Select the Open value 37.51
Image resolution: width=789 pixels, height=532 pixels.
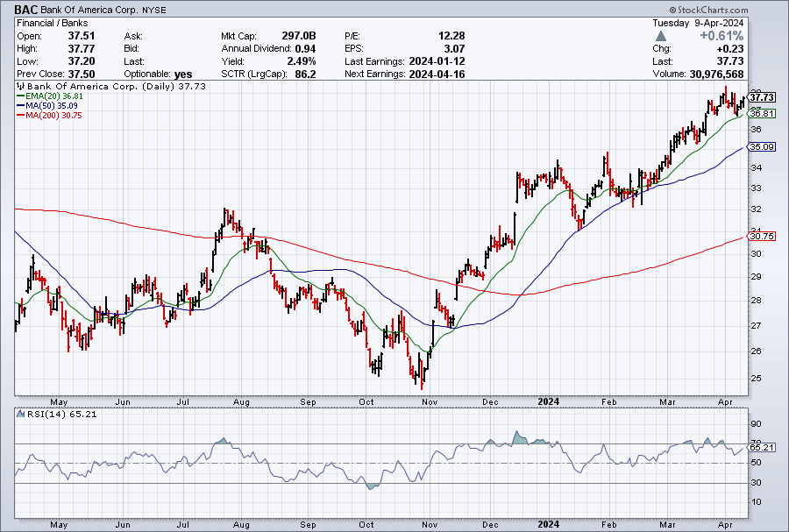(81, 36)
